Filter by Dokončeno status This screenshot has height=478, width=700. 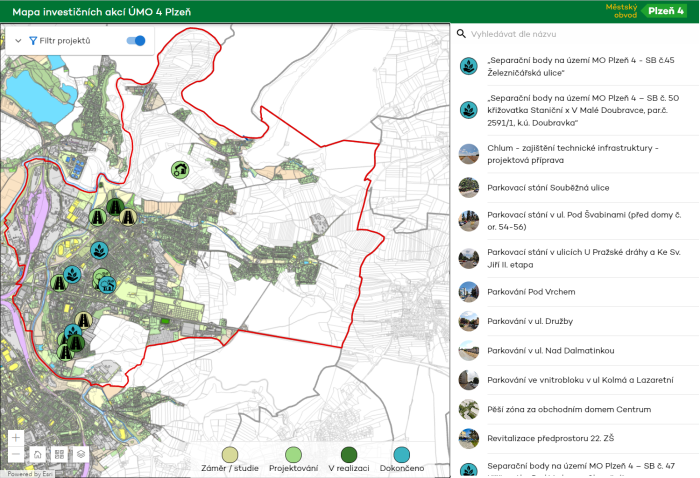[402, 454]
